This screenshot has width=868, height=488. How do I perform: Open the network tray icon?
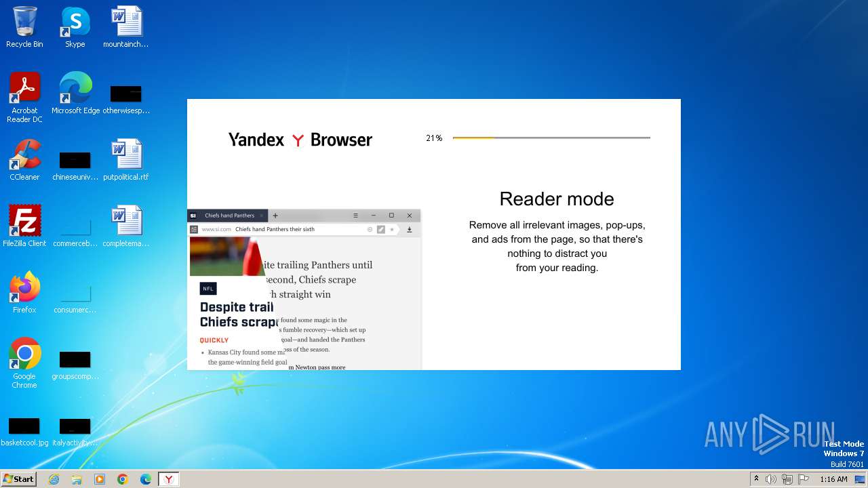tap(787, 479)
